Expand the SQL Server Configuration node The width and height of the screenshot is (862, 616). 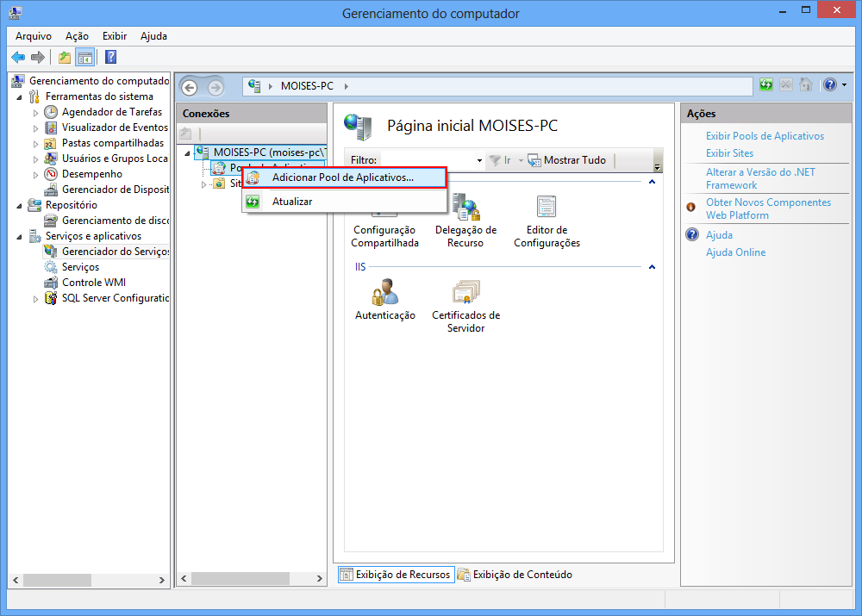pos(35,299)
